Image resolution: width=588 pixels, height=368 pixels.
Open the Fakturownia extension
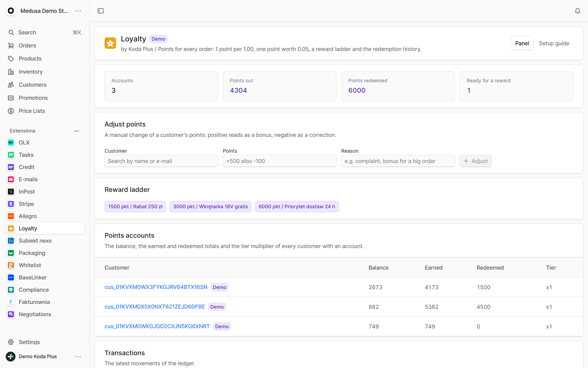coord(45,302)
